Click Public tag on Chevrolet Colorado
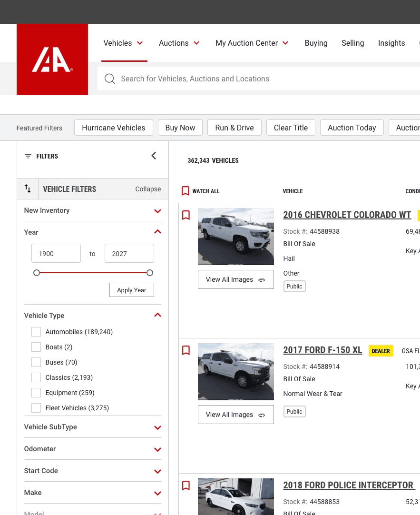 pos(294,287)
